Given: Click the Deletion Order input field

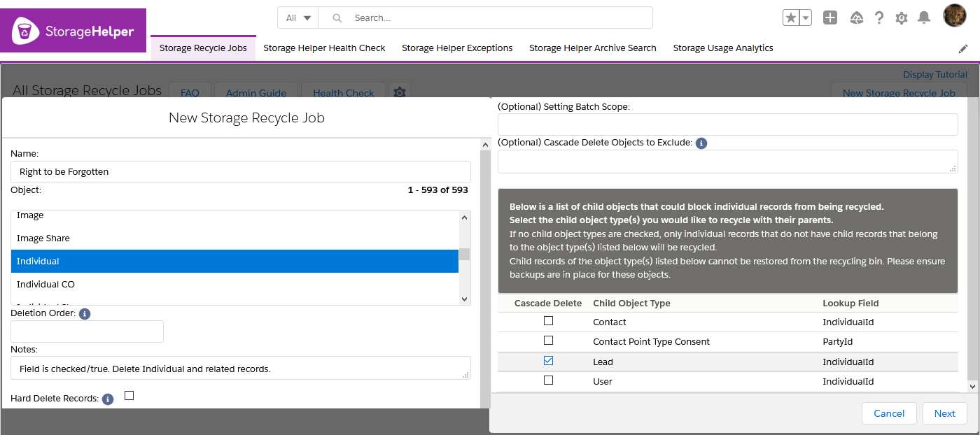Looking at the screenshot, I should (87, 331).
